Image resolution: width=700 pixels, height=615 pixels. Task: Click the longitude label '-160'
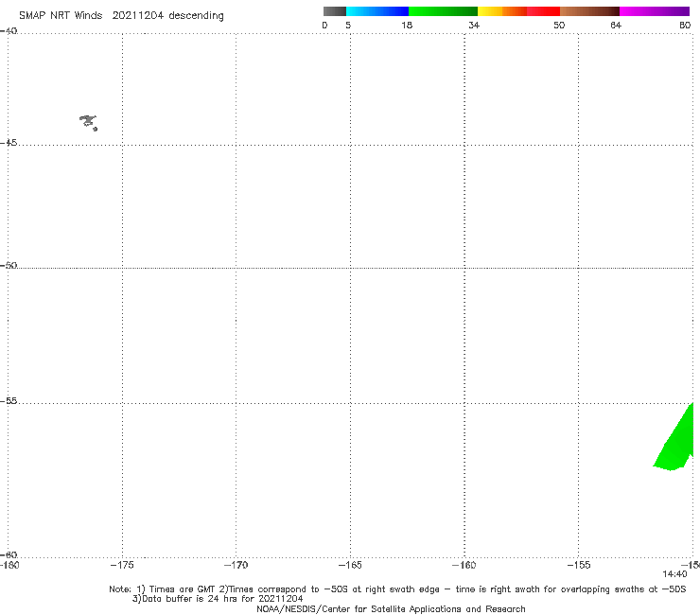[464, 565]
